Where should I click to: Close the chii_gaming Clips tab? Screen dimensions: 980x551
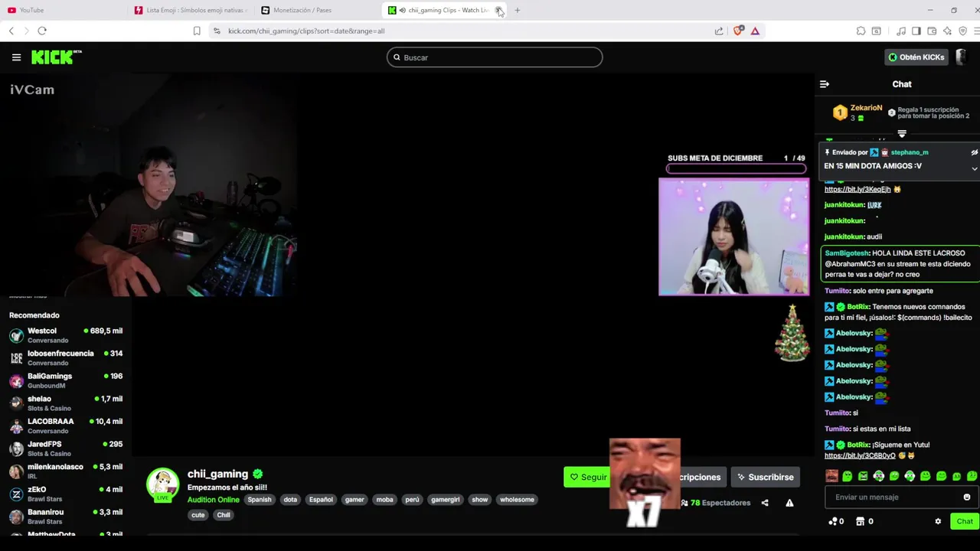(x=498, y=10)
